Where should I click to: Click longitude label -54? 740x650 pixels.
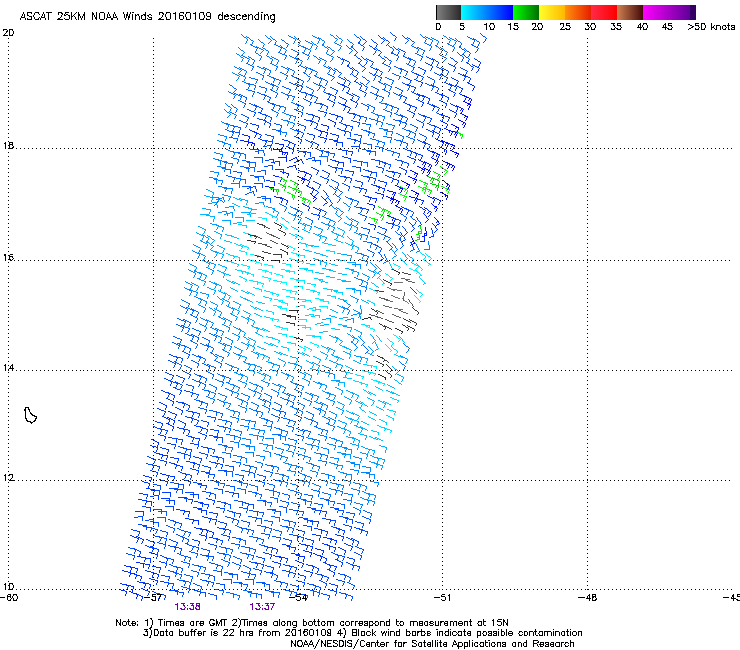coord(298,598)
